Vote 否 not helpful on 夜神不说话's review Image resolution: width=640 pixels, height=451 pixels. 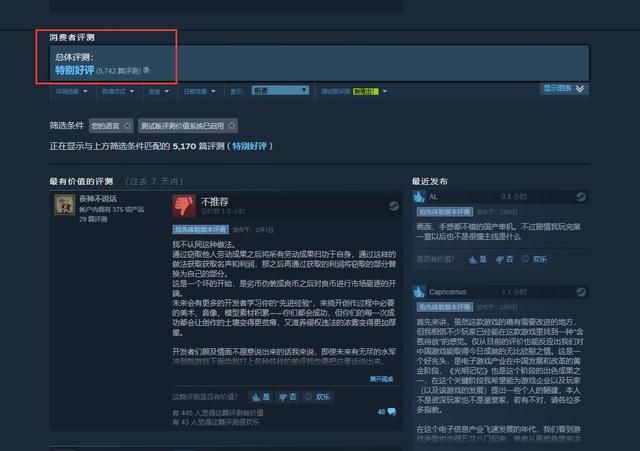coord(288,397)
